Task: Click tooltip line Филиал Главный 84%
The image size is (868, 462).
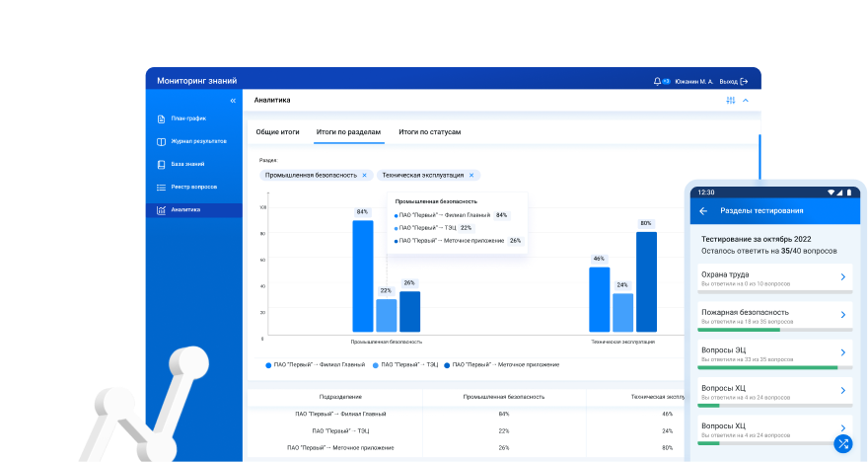Action: (451, 215)
